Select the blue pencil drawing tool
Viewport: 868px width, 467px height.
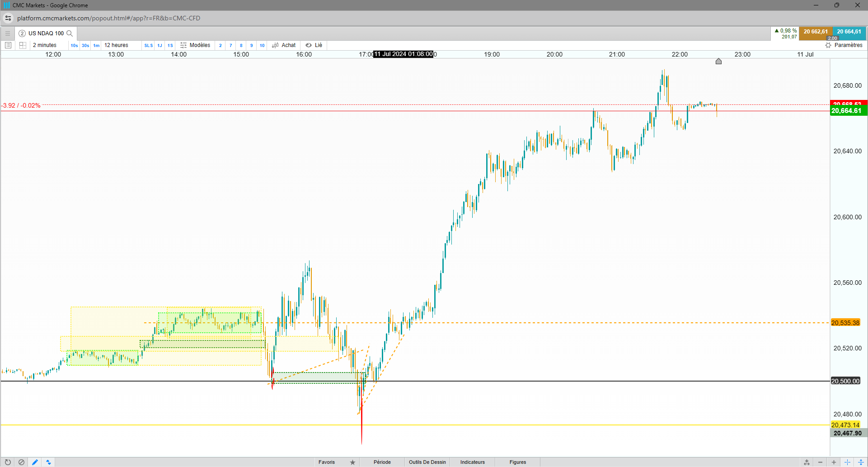(x=35, y=462)
